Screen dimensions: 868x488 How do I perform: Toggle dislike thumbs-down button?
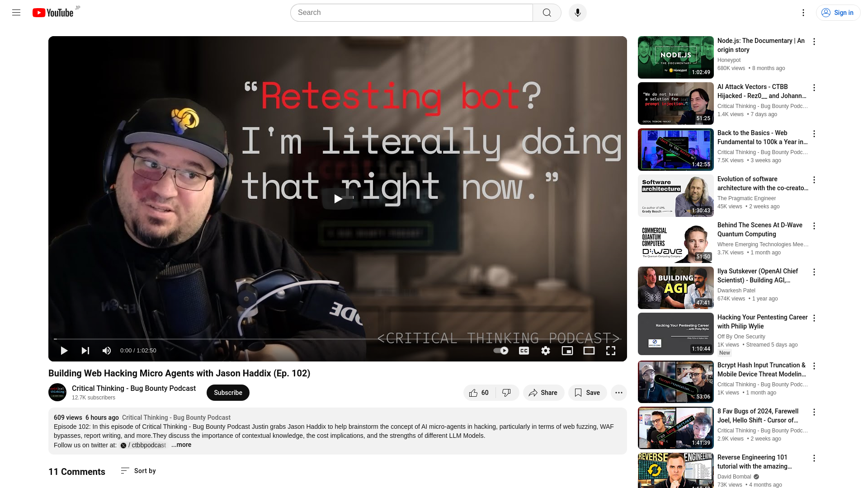pos(506,393)
